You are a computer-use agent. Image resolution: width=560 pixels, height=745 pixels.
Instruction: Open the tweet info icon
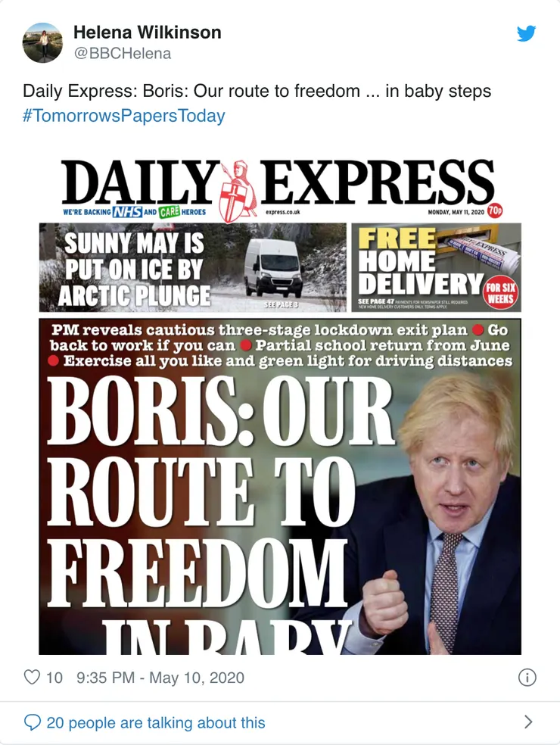point(527,677)
